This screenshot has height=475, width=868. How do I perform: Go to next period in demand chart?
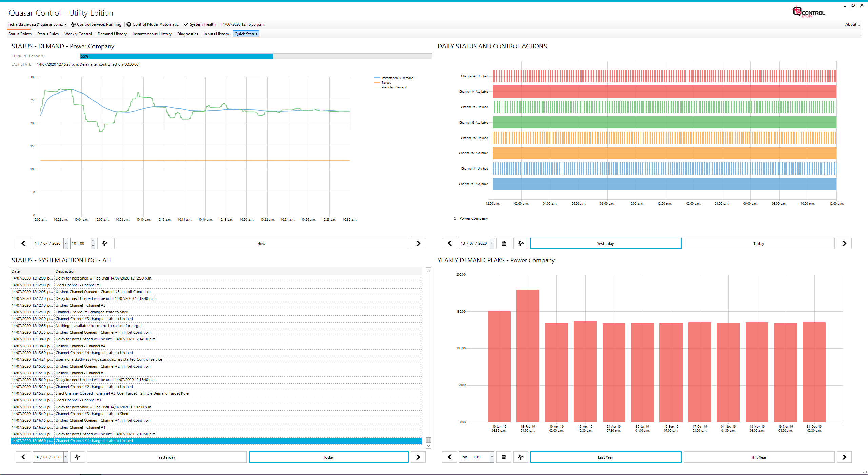[x=418, y=243]
